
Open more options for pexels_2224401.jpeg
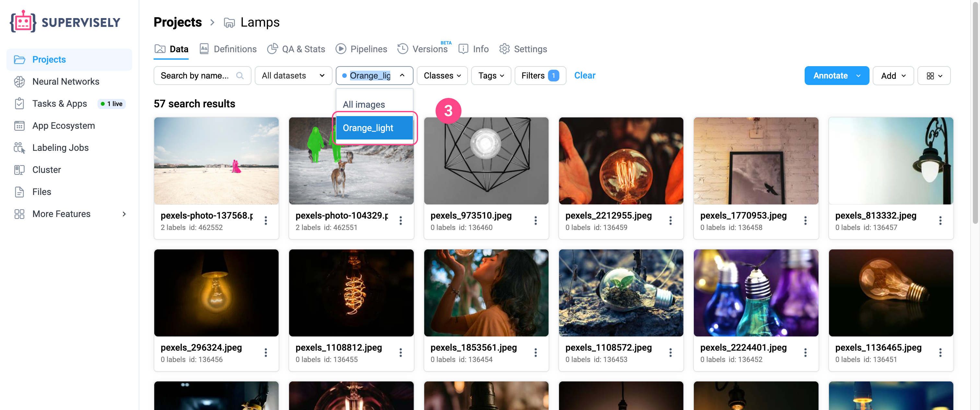pos(805,353)
